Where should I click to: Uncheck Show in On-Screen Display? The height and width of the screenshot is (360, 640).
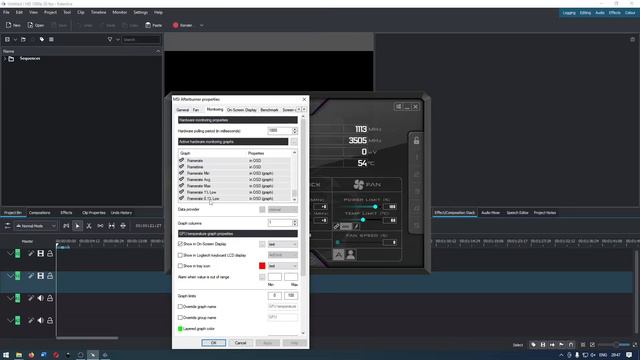tap(180, 244)
